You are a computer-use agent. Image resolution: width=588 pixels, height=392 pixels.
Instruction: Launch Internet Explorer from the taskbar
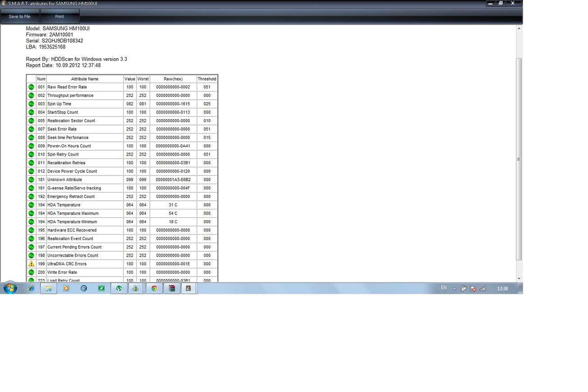pos(31,288)
